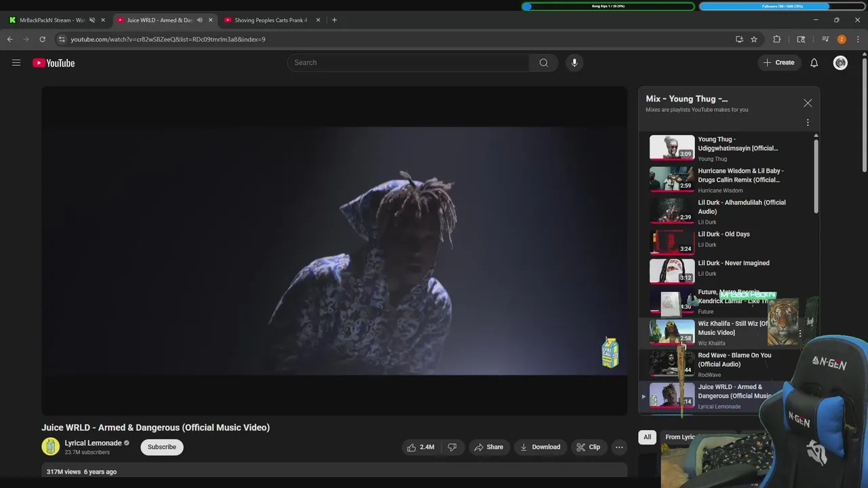This screenshot has height=488, width=868.
Task: Click the video title text
Action: (x=155, y=428)
